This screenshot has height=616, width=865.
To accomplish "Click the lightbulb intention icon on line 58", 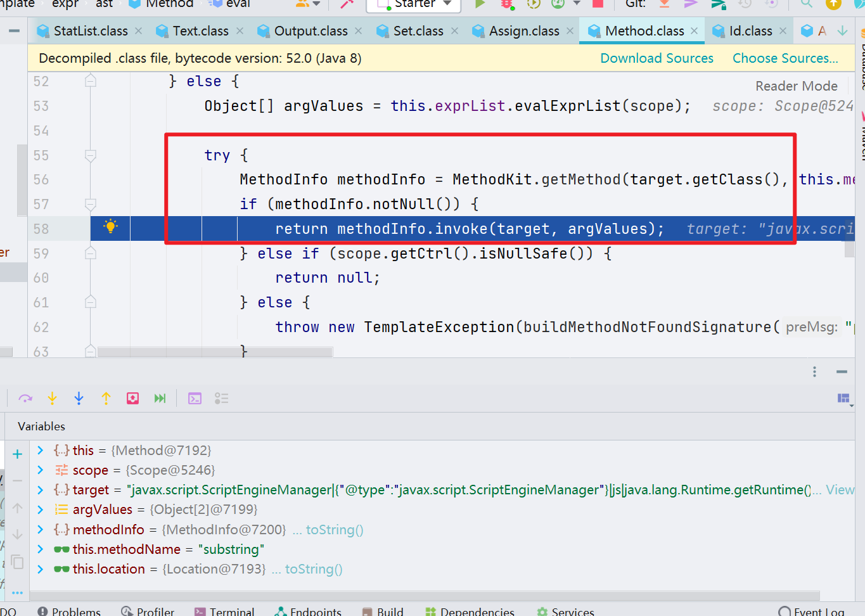I will click(x=110, y=227).
